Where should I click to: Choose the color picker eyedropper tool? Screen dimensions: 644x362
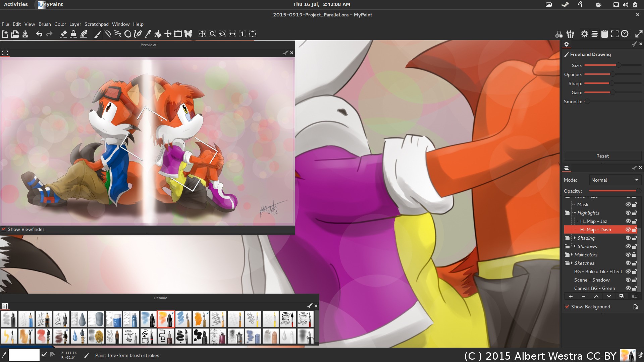[x=148, y=34]
